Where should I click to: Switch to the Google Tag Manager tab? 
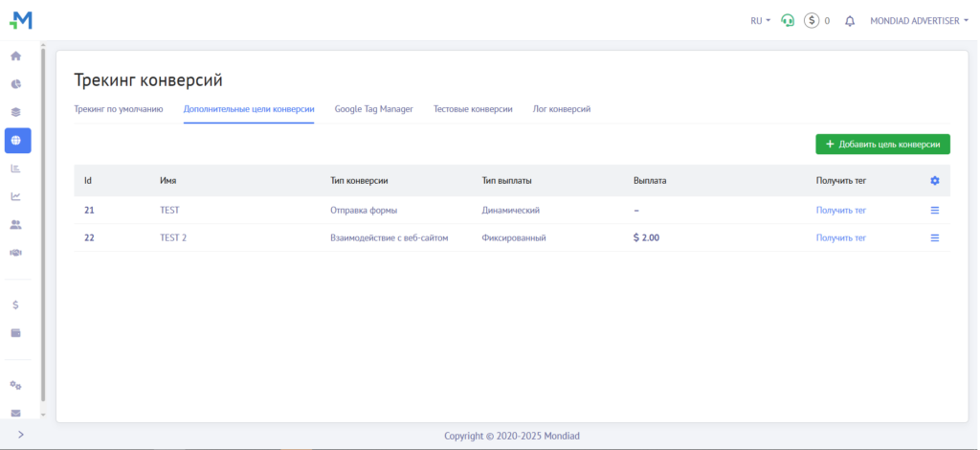click(373, 109)
